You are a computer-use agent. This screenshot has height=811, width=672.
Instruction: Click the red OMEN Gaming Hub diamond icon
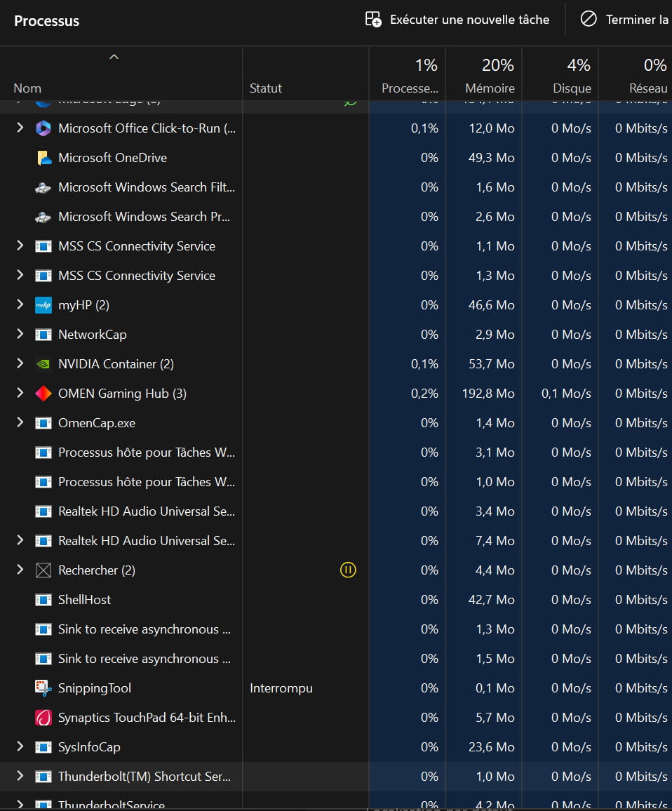tap(43, 394)
